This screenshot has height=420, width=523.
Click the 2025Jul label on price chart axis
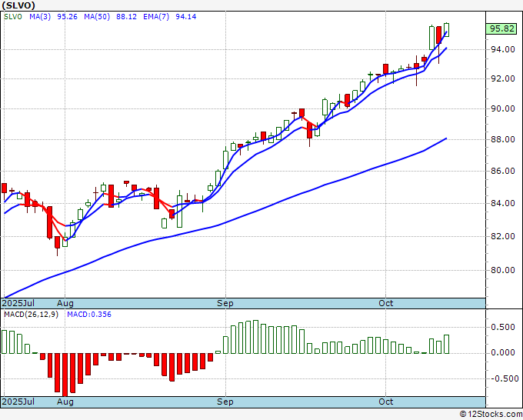pyautogui.click(x=18, y=303)
